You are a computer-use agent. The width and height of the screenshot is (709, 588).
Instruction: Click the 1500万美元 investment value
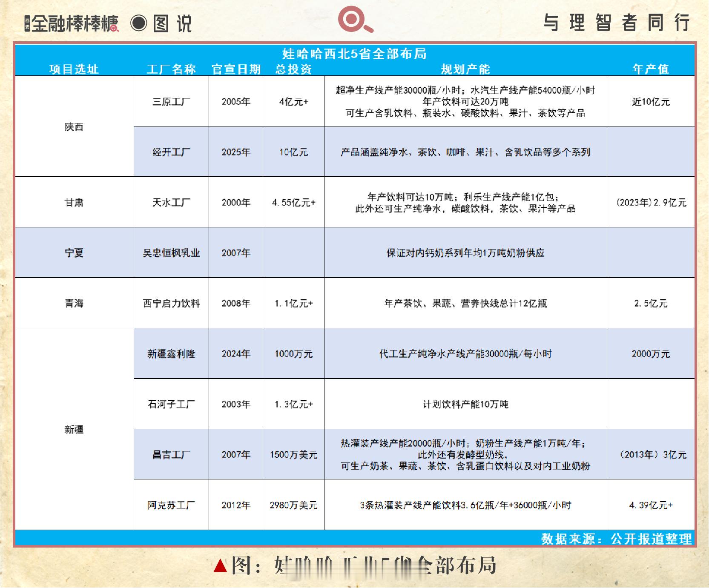(293, 455)
